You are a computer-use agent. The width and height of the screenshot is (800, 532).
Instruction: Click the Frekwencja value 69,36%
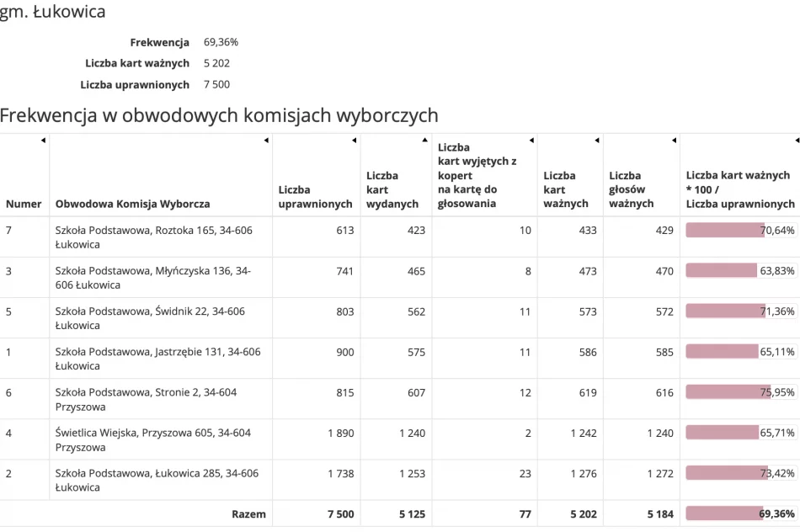click(218, 41)
